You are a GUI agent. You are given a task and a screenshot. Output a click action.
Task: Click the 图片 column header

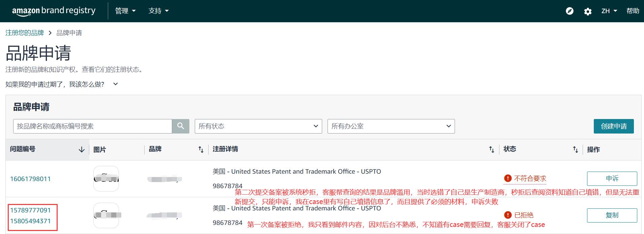(x=99, y=149)
